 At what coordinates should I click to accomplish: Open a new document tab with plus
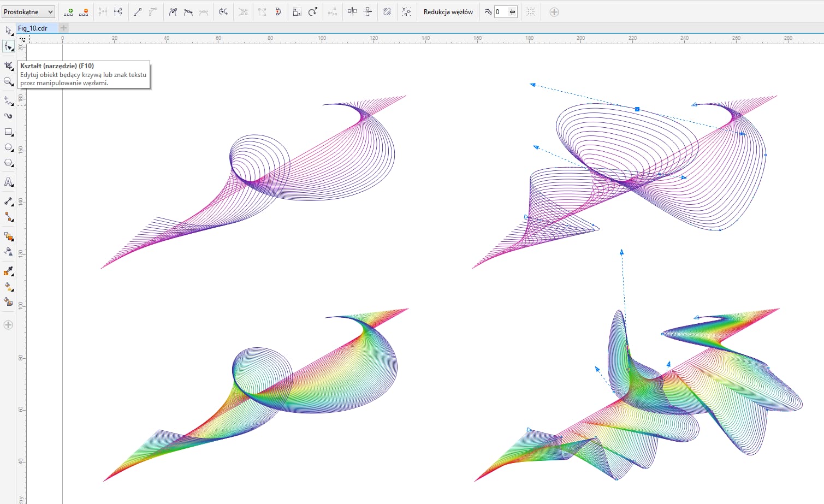[x=64, y=28]
